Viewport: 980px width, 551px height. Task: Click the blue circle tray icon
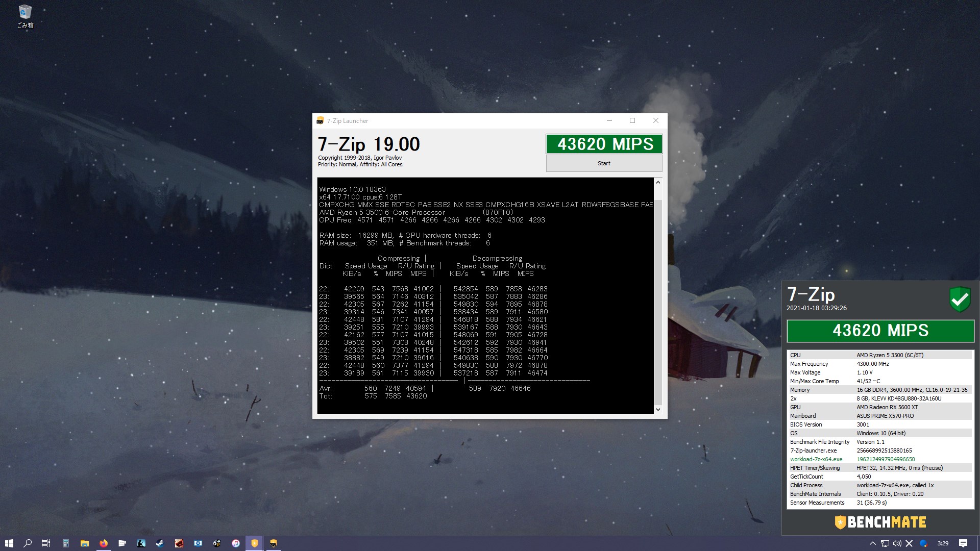[923, 543]
